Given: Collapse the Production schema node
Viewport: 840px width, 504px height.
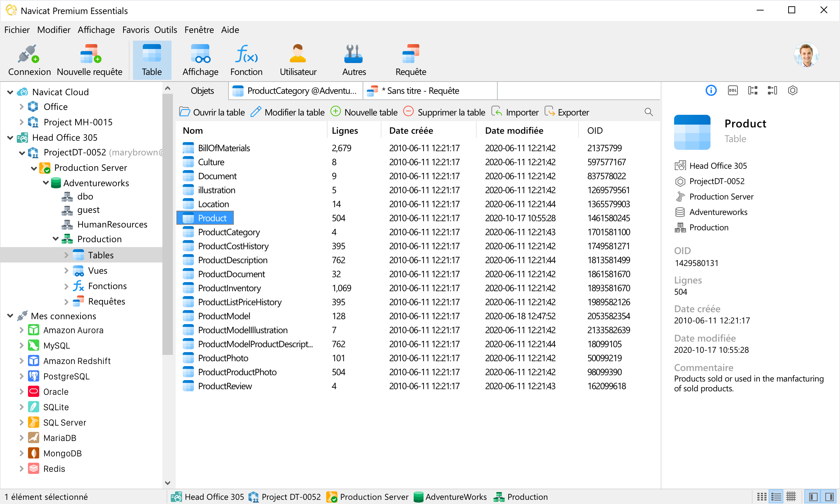Looking at the screenshot, I should (x=56, y=239).
